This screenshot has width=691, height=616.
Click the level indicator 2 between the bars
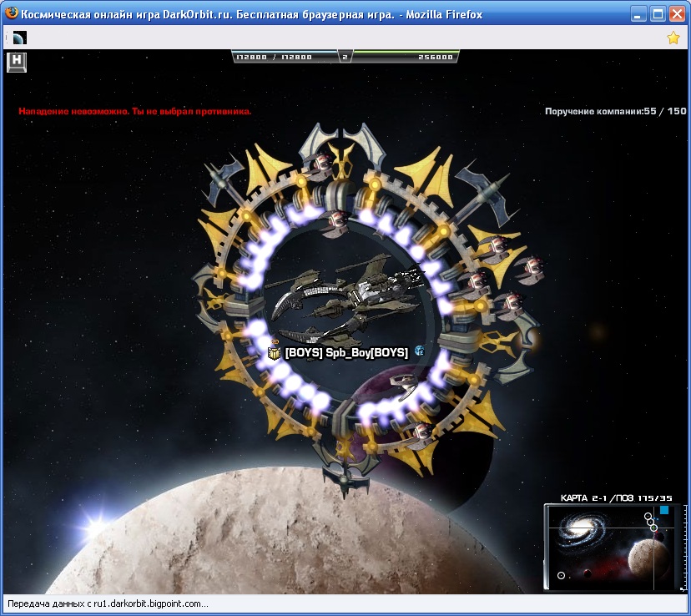[x=345, y=57]
